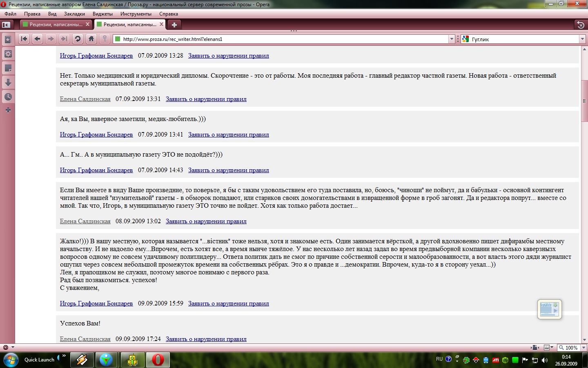Expand the zoom 100% dropdown
Image resolution: width=588 pixels, height=368 pixels.
click(583, 348)
